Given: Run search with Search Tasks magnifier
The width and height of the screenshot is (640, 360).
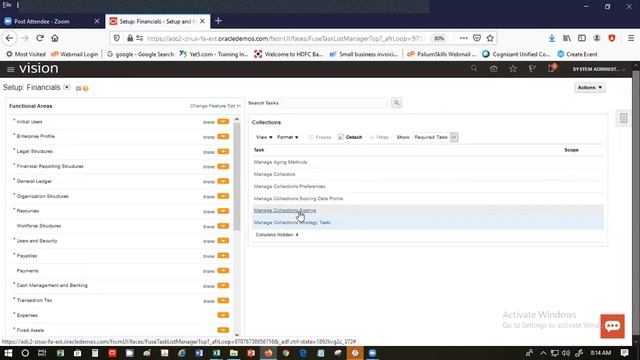Looking at the screenshot, I should pyautogui.click(x=396, y=103).
